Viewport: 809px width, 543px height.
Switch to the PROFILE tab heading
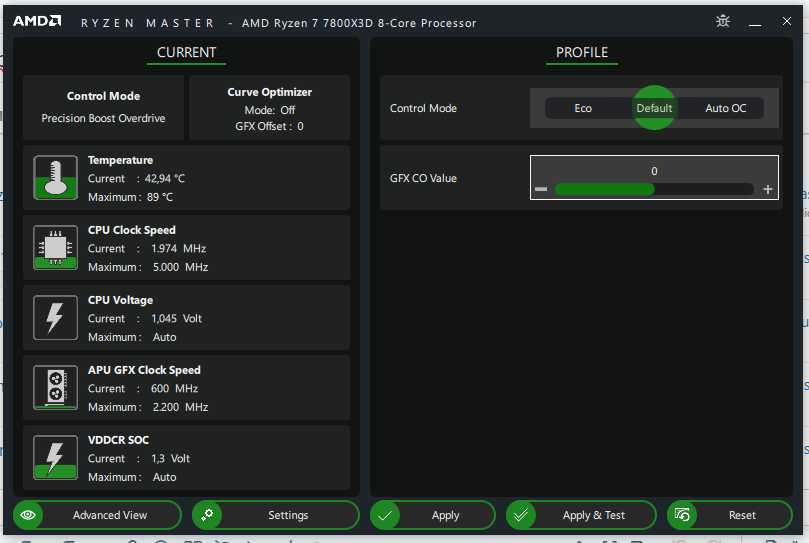tap(582, 53)
